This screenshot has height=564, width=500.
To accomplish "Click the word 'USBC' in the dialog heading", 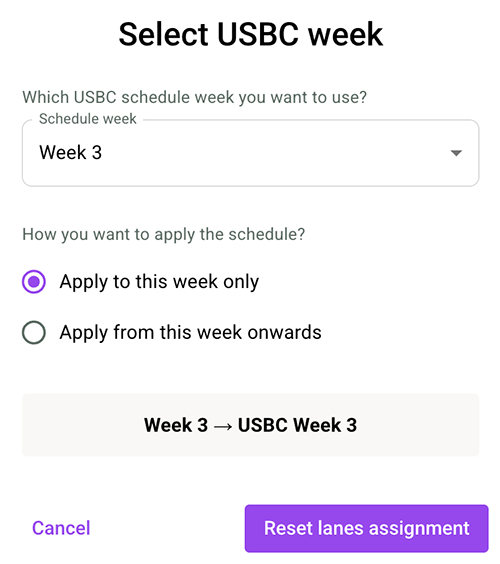I will coord(258,34).
